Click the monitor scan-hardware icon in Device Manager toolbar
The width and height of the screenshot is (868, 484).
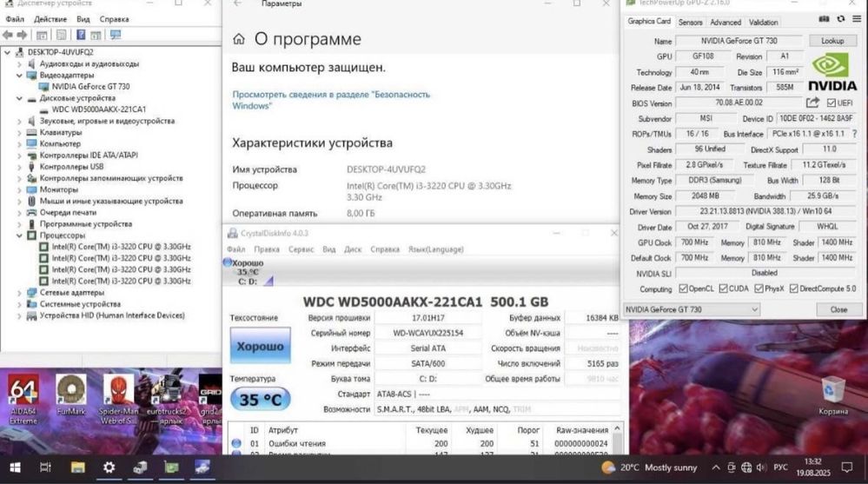116,35
